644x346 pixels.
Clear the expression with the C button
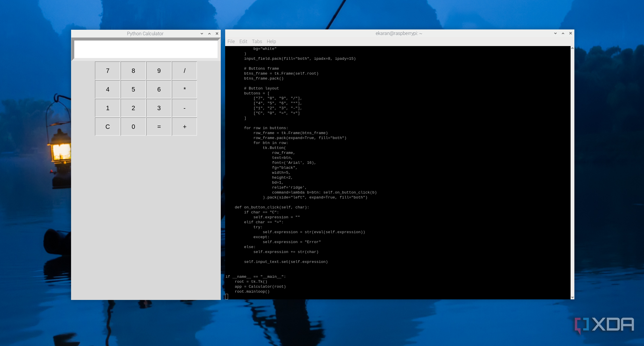(x=107, y=127)
